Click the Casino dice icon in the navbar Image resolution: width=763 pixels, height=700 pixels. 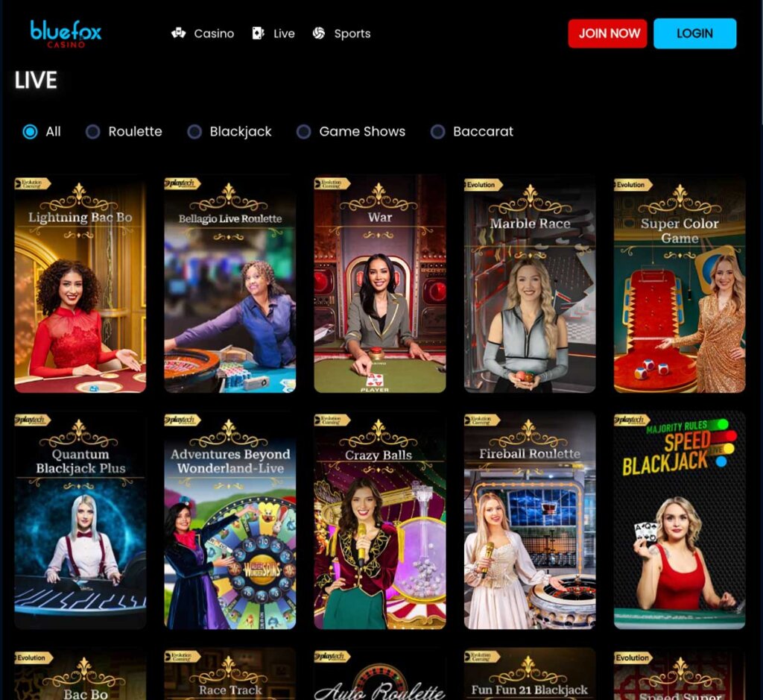point(177,33)
